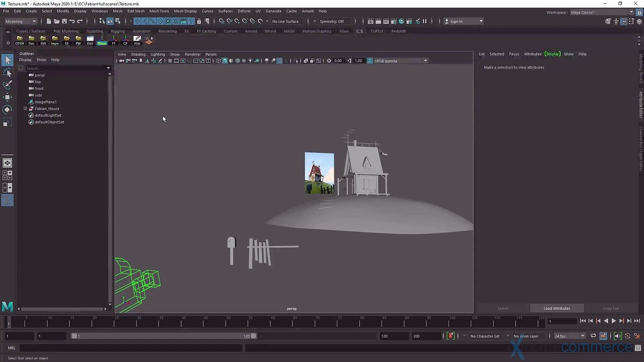Switch to the Redshift shelf tab
Viewport: 644px width, 362px height.
tap(398, 31)
